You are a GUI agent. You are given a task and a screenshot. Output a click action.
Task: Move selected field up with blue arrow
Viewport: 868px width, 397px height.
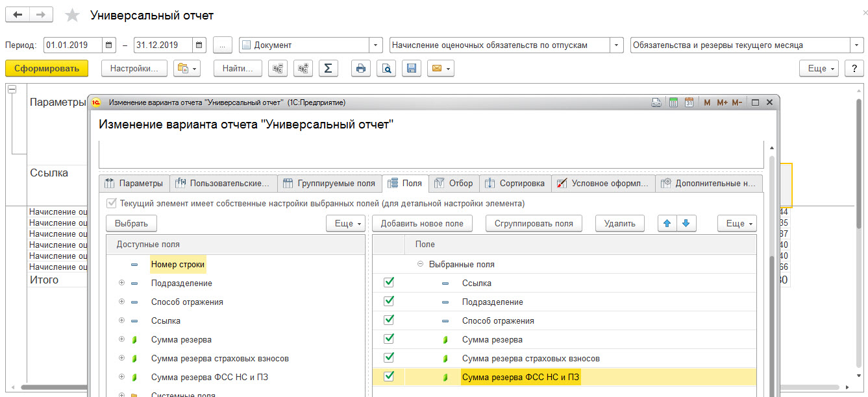coord(667,223)
